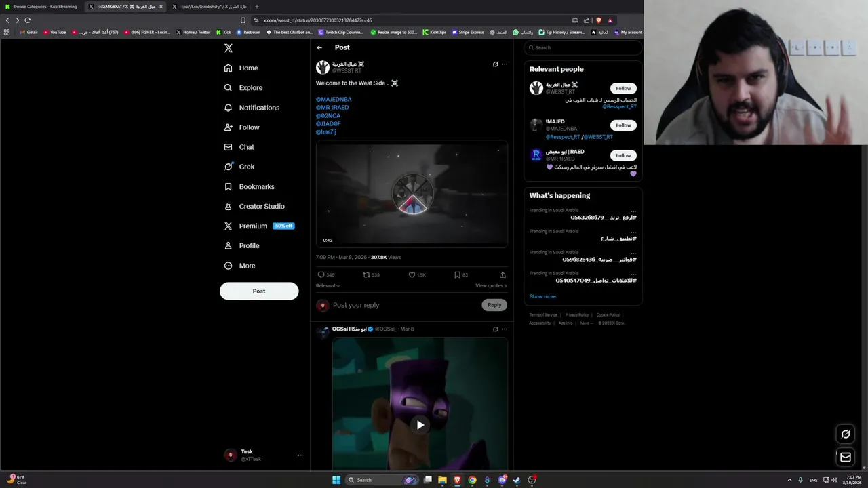Click the repost icon showing 539
The width and height of the screenshot is (868, 488).
click(366, 274)
